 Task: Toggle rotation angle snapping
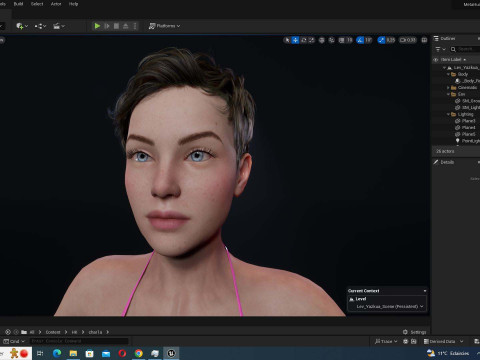[360, 40]
